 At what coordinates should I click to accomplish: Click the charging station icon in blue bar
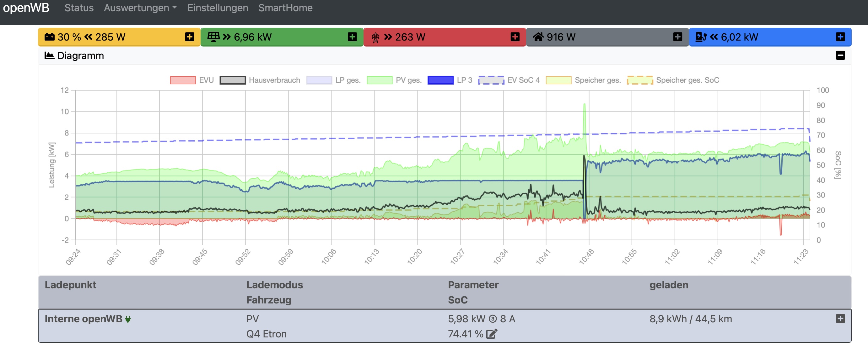click(x=701, y=37)
